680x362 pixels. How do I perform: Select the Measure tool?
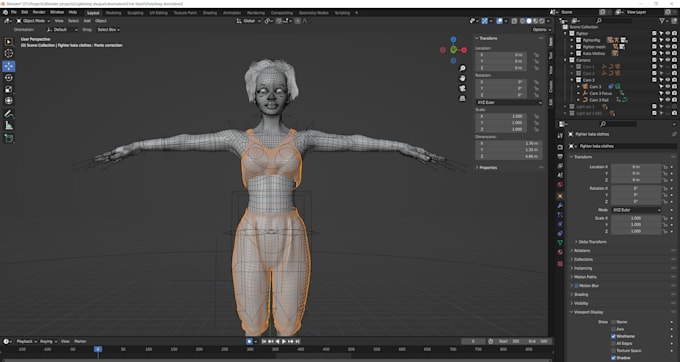coord(9,126)
